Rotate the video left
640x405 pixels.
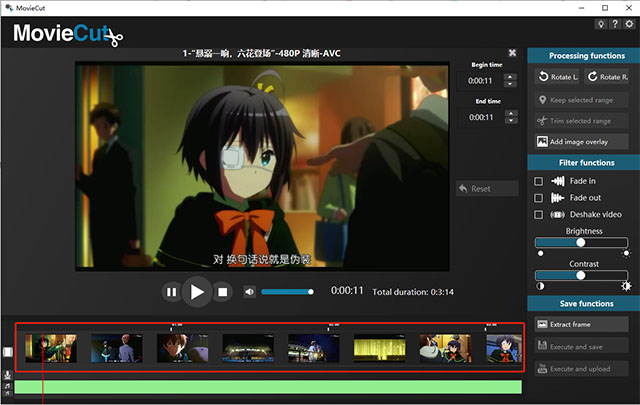point(556,77)
